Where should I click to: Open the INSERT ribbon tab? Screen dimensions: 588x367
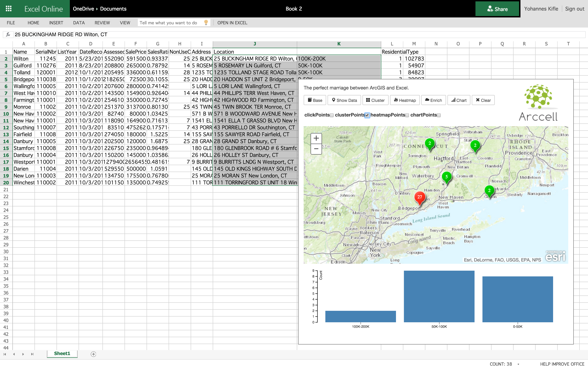[56, 23]
